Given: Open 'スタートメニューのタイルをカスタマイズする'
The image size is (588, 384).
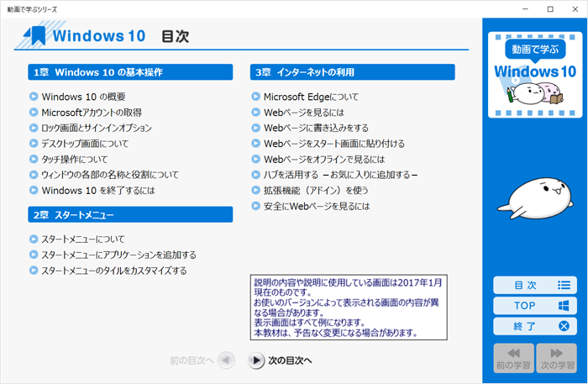Looking at the screenshot, I should [114, 271].
